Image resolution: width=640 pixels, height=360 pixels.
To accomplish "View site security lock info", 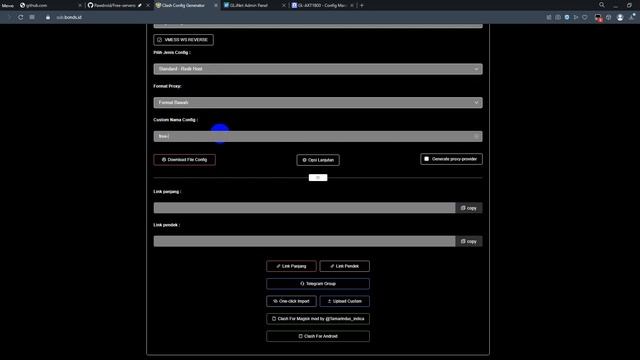I will point(48,17).
